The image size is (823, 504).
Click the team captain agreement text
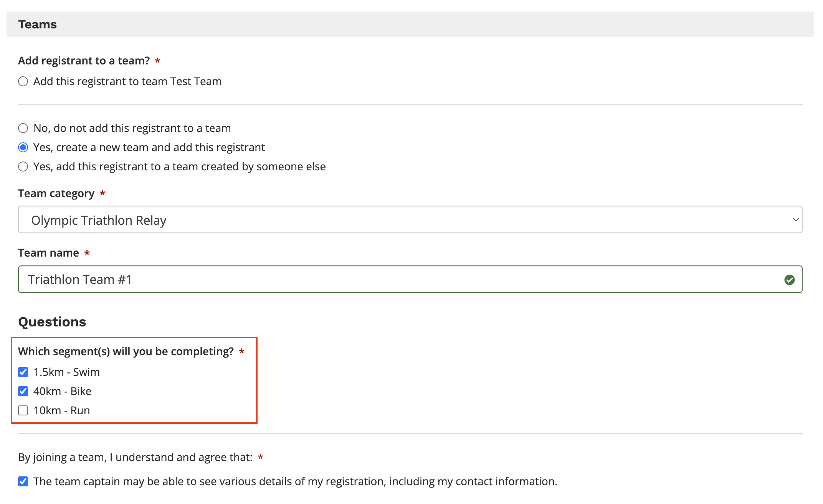(x=295, y=481)
